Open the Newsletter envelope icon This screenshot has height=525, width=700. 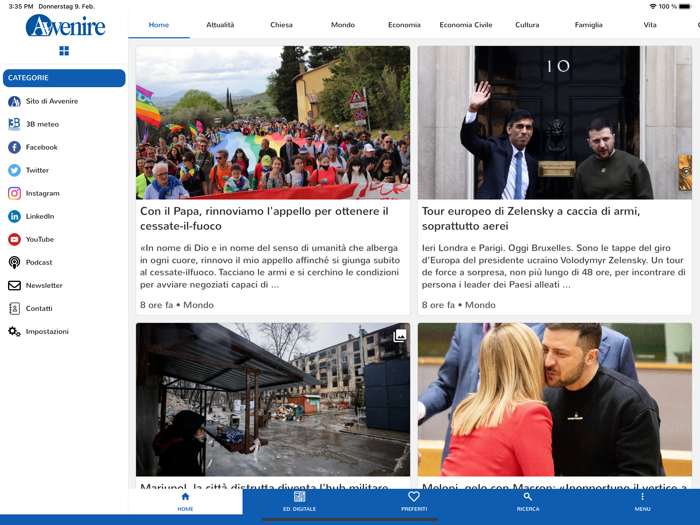[14, 285]
